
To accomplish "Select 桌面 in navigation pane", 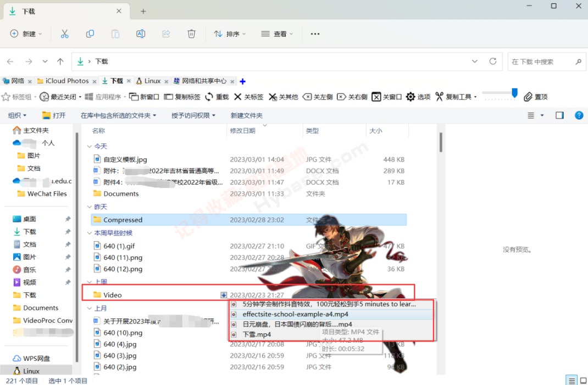I will click(30, 219).
